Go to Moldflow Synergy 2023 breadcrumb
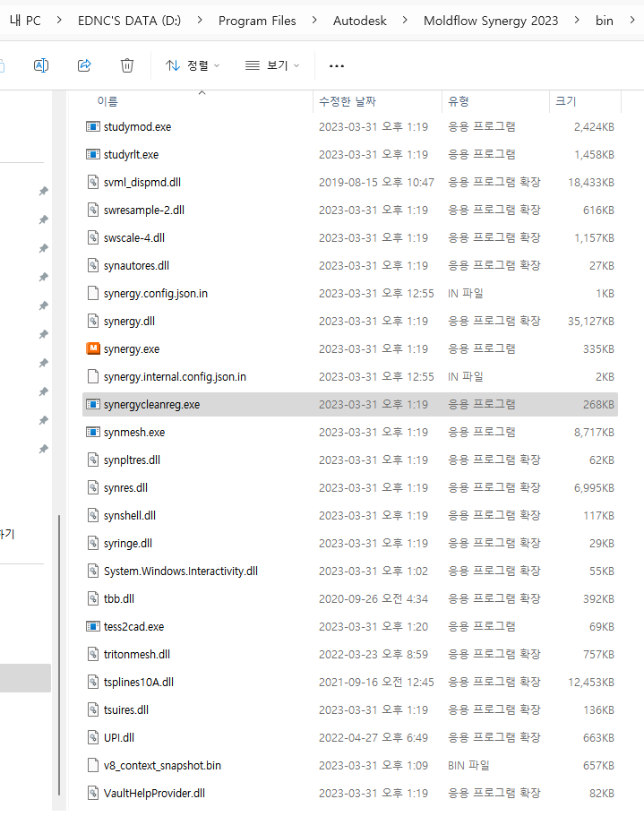Screen dimensions: 644x825 (x=491, y=21)
